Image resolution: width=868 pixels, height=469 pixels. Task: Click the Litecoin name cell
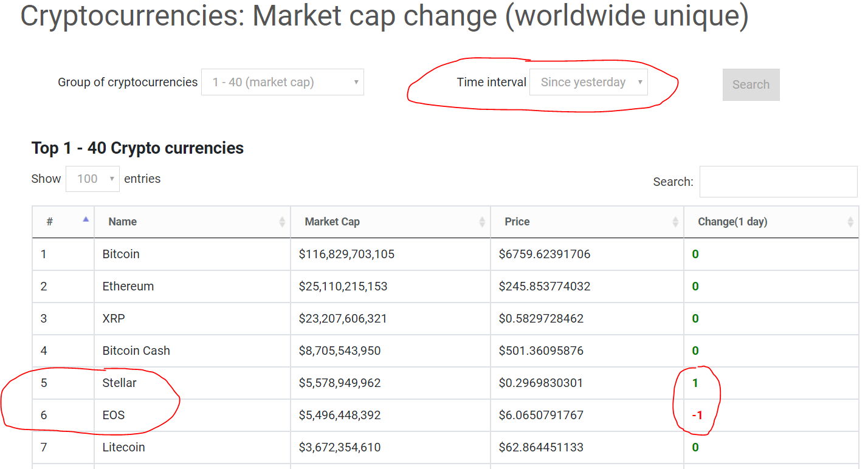(x=123, y=447)
